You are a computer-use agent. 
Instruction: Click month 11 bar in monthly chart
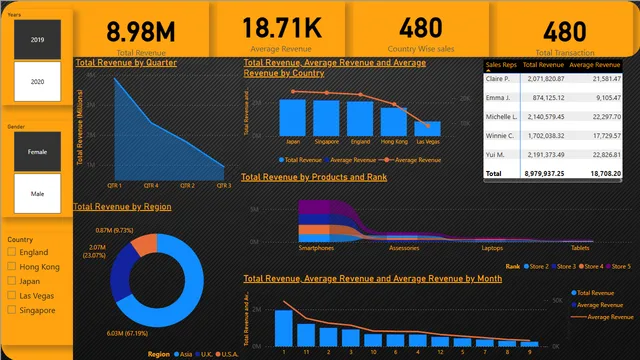point(306,335)
